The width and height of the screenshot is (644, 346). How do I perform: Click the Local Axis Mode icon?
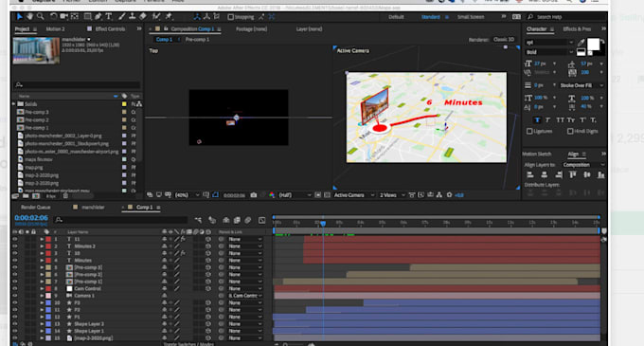pyautogui.click(x=197, y=17)
